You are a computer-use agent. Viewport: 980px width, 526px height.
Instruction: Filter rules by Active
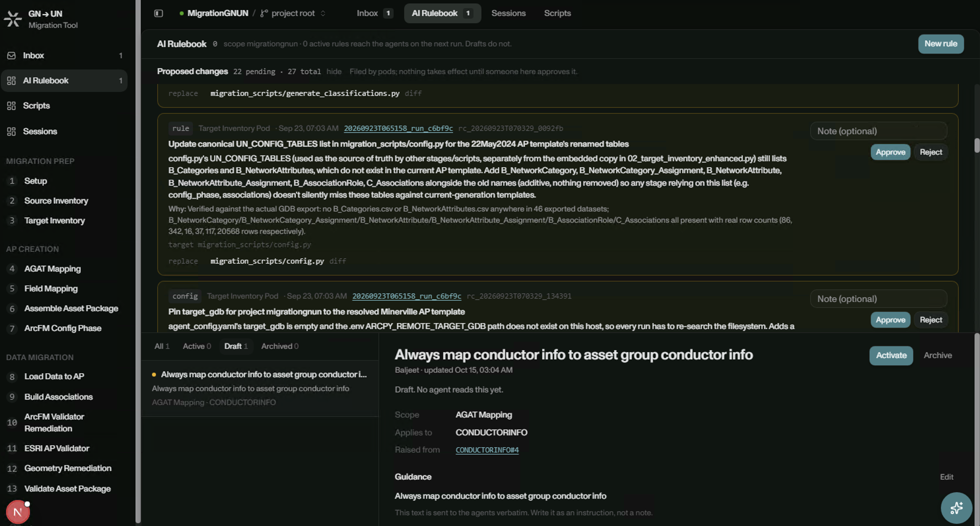tap(197, 346)
